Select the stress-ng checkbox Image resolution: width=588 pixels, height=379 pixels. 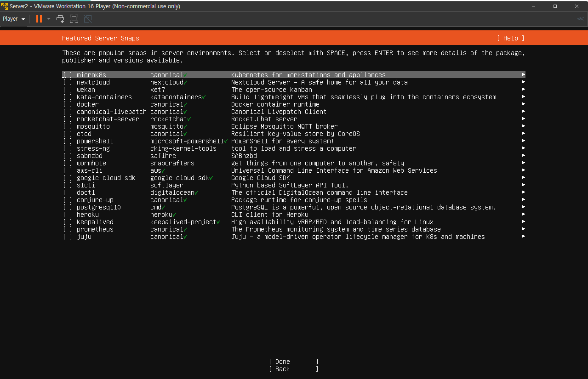68,148
